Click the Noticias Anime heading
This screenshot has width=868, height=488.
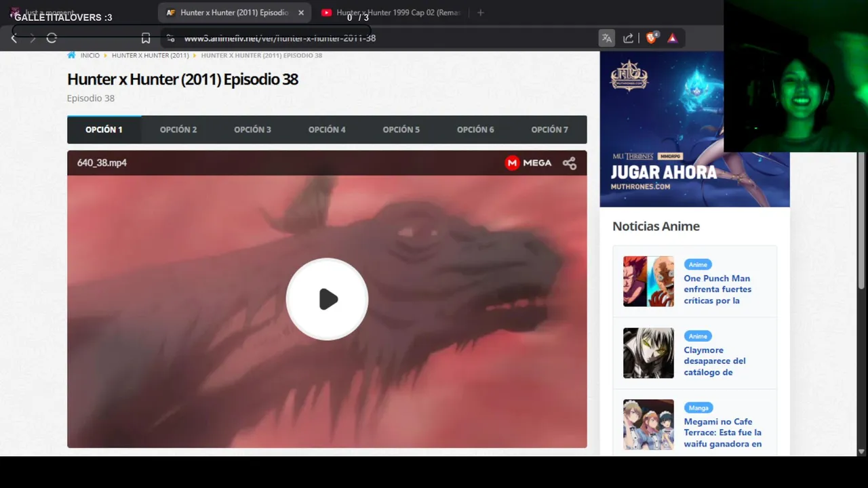pos(656,226)
